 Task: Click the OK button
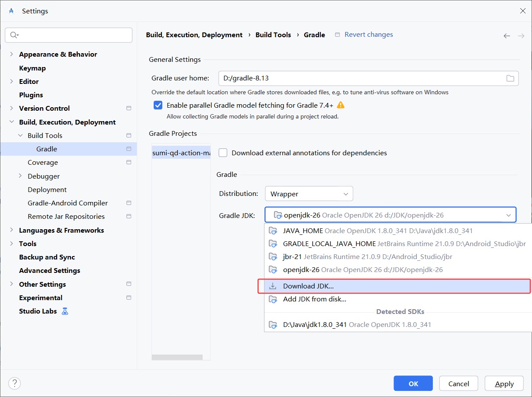click(x=413, y=384)
